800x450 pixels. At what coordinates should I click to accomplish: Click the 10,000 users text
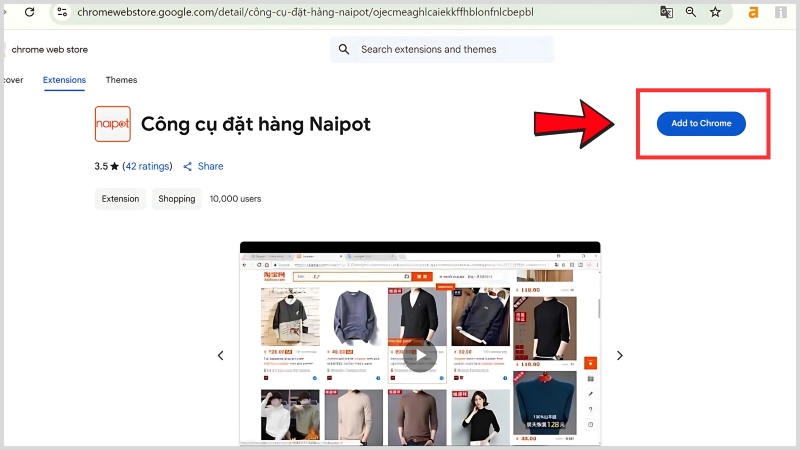point(235,199)
